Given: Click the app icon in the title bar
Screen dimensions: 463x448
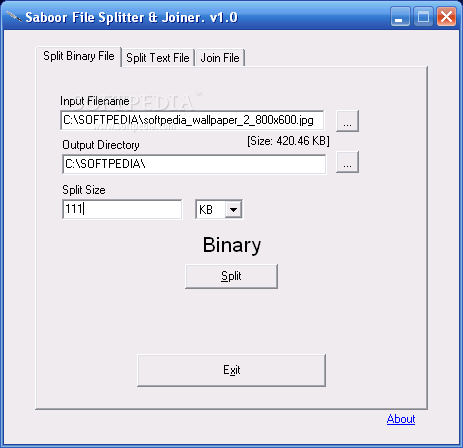Looking at the screenshot, I should click(x=14, y=16).
